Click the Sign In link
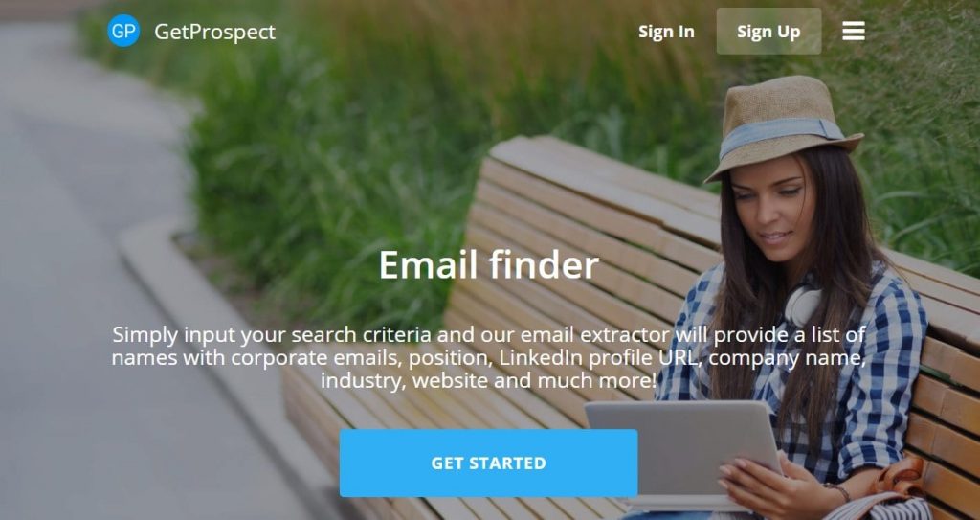The height and width of the screenshot is (520, 980). (x=666, y=32)
